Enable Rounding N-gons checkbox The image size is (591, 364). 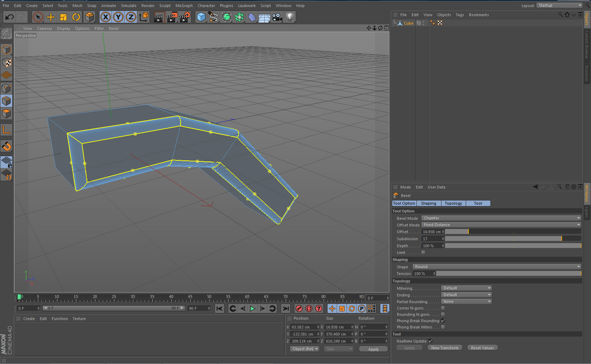443,314
